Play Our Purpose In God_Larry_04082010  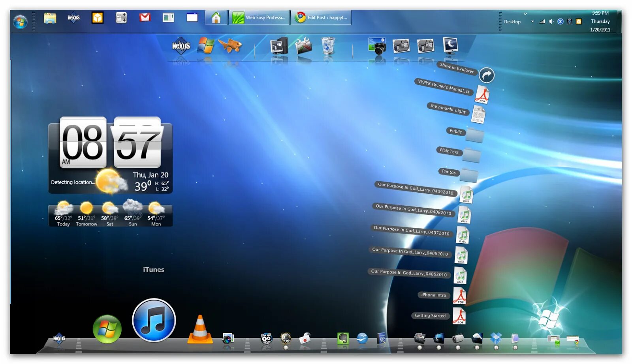pyautogui.click(x=464, y=216)
